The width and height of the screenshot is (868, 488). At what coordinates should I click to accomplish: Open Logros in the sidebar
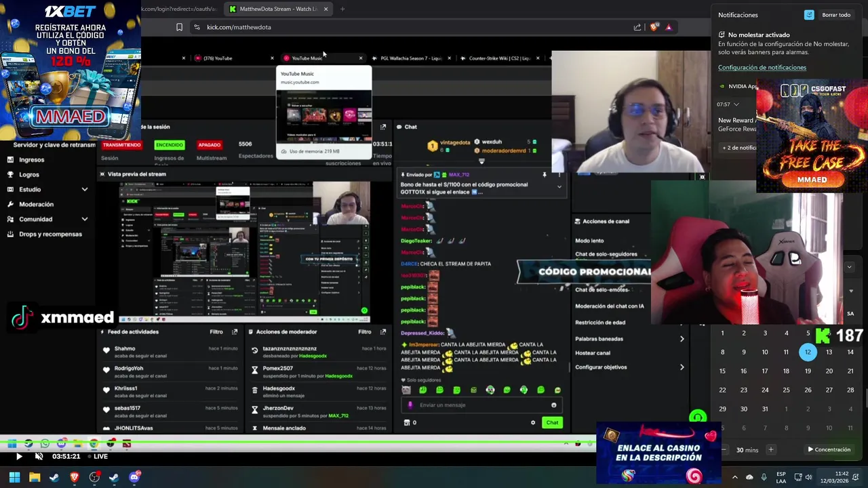[x=28, y=175]
